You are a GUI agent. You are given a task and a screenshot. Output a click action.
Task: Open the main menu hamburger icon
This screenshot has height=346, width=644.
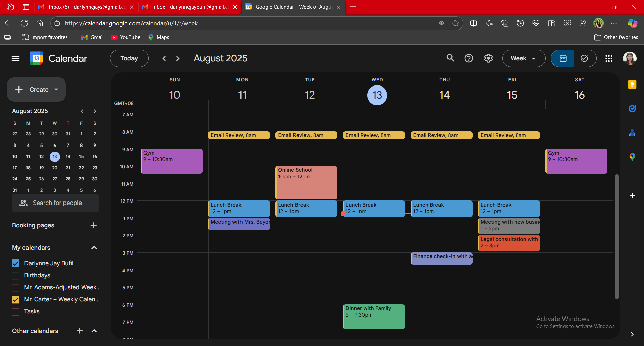point(15,58)
